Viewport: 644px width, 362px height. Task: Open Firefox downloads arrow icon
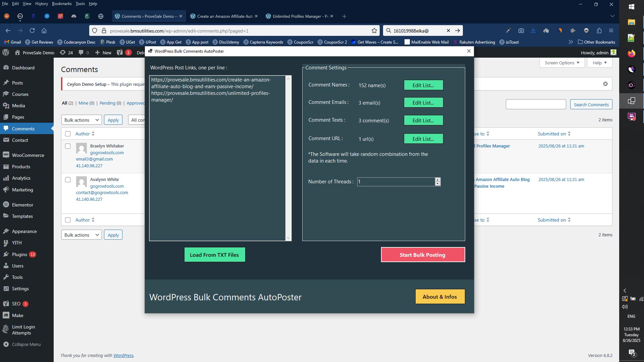(x=533, y=31)
